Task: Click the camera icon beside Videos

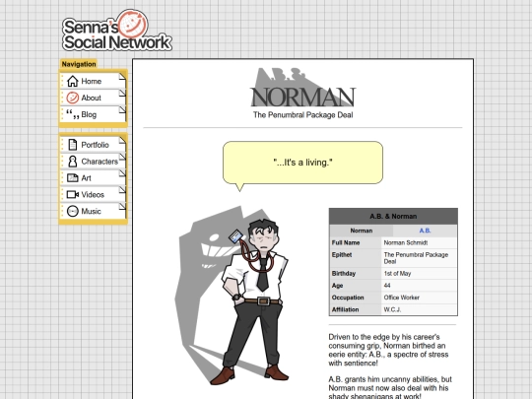Action: pyautogui.click(x=72, y=194)
